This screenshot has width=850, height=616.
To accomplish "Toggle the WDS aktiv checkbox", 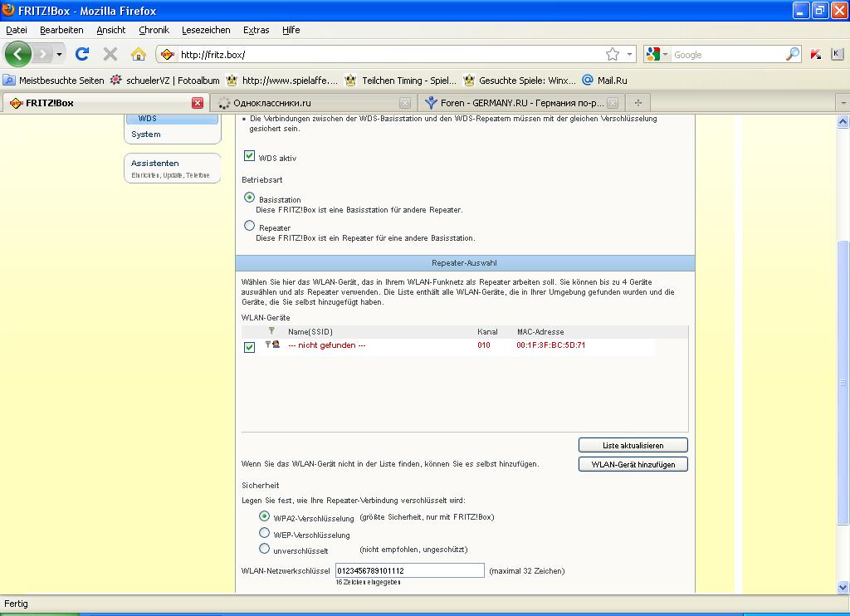I will click(x=249, y=156).
